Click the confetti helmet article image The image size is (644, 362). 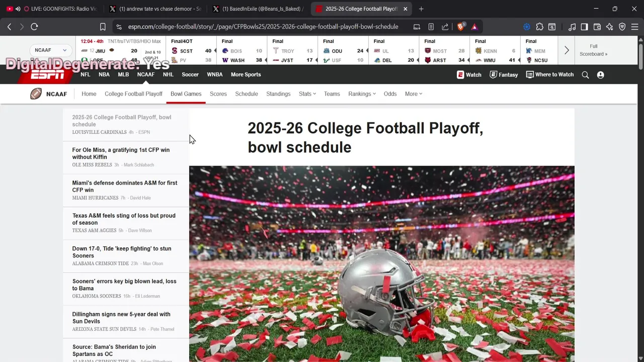381,263
